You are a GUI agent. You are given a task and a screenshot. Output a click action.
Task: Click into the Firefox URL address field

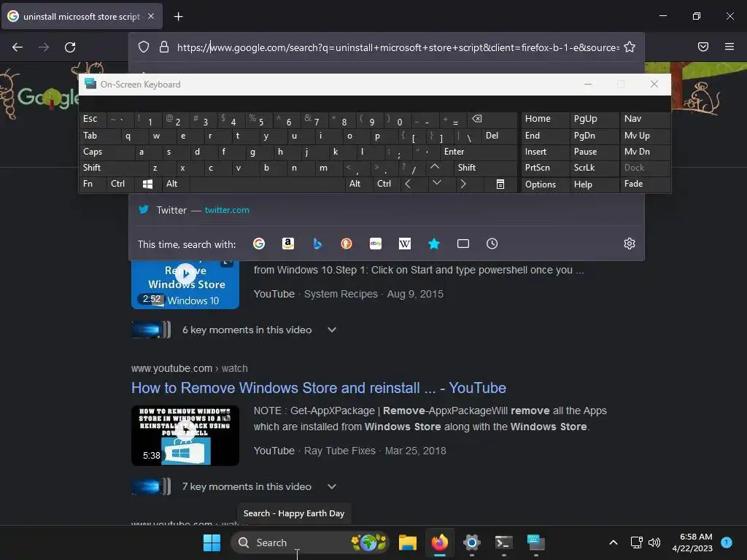click(398, 47)
